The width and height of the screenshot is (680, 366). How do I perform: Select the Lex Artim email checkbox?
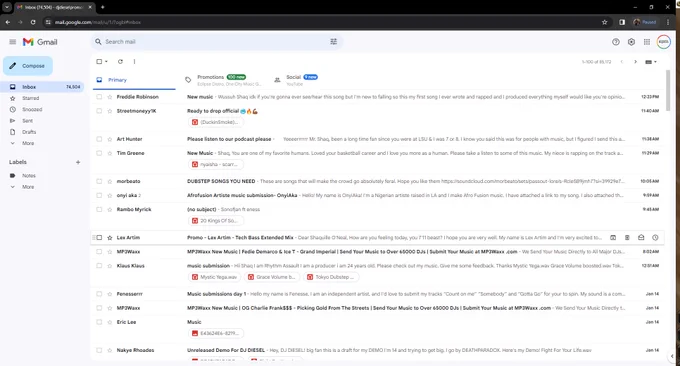point(99,238)
